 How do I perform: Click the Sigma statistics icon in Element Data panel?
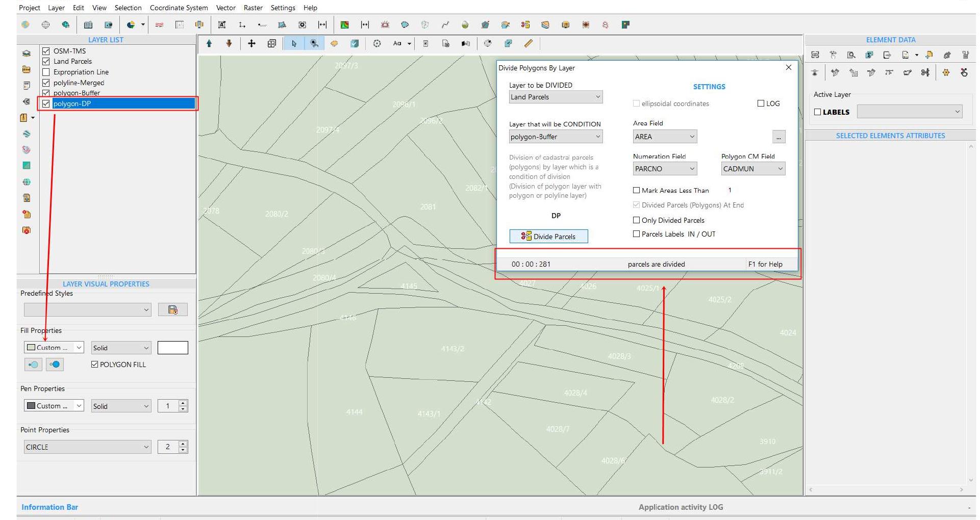click(x=869, y=55)
